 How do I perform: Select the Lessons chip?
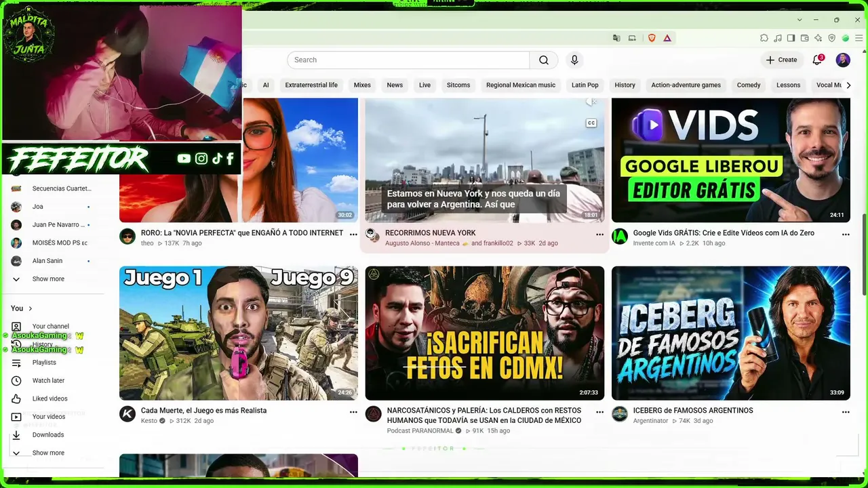click(x=788, y=85)
